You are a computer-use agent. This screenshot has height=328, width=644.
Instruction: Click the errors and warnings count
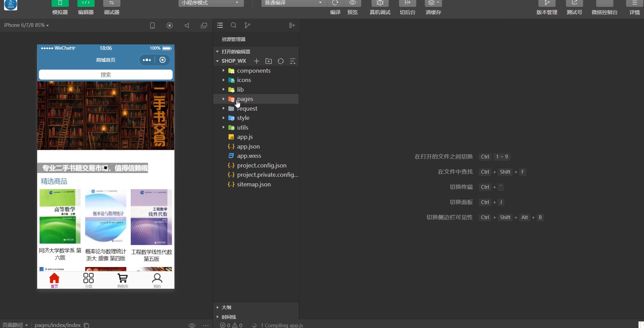(231, 325)
